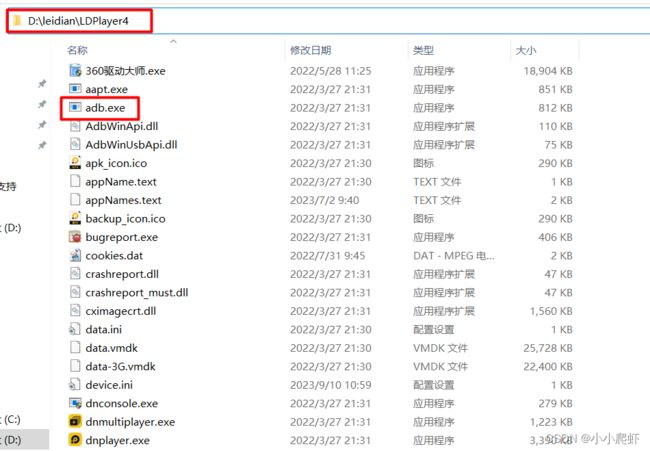The image size is (650, 451).
Task: Click the aapt.exe file icon
Action: point(75,89)
